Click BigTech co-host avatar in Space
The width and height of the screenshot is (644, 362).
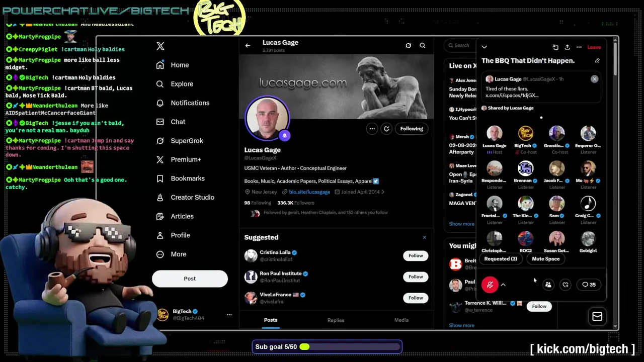(x=526, y=133)
